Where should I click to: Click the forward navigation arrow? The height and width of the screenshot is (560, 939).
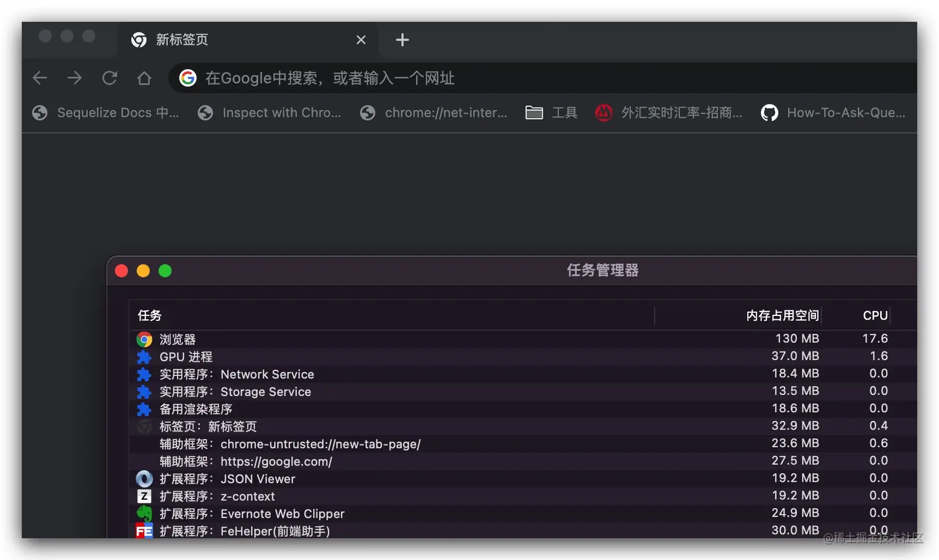tap(75, 78)
